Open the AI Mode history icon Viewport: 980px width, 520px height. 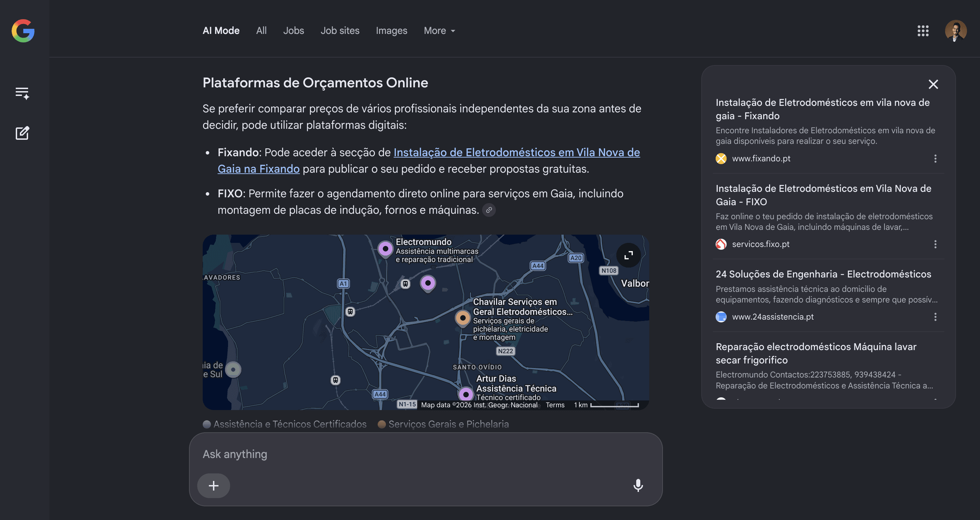[22, 93]
